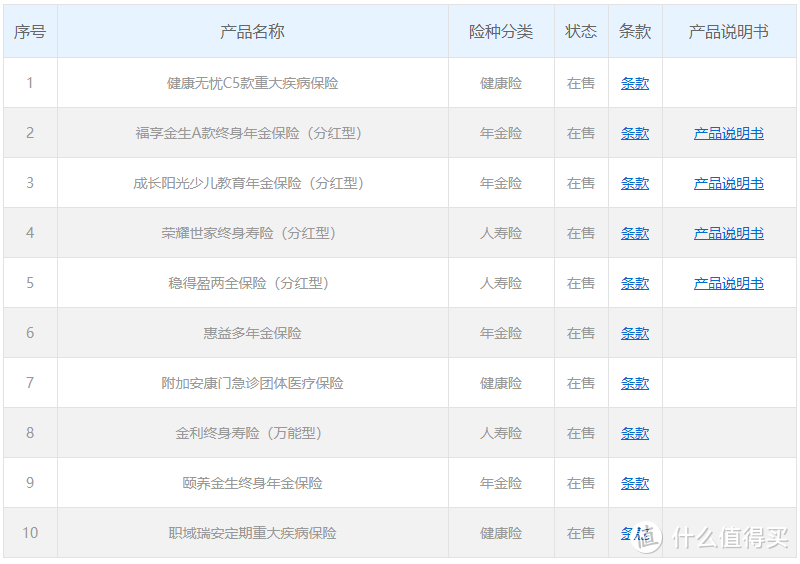Open 条款 link for 福享金生A款终身年金保险
Image resolution: width=800 pixels, height=564 pixels.
(635, 134)
